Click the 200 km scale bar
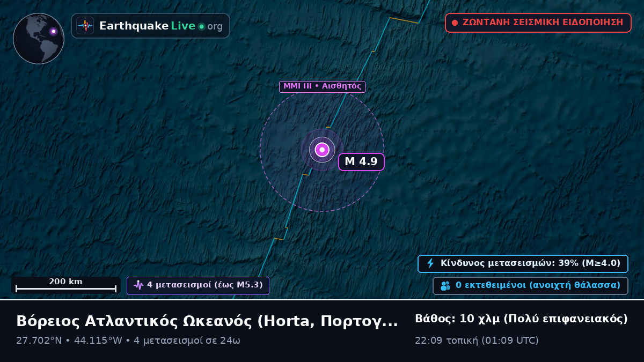The width and height of the screenshot is (644, 362). (x=66, y=285)
